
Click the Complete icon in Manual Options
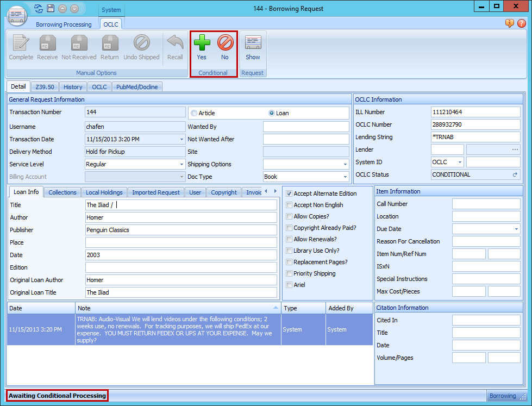(x=21, y=48)
